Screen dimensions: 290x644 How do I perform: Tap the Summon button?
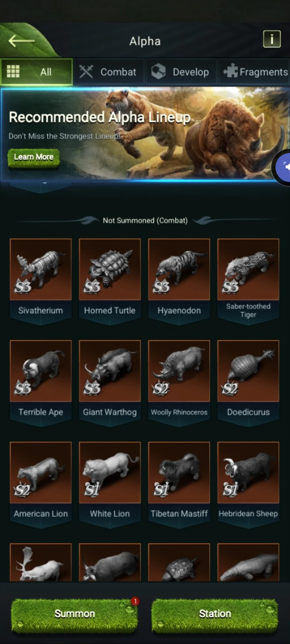point(75,614)
